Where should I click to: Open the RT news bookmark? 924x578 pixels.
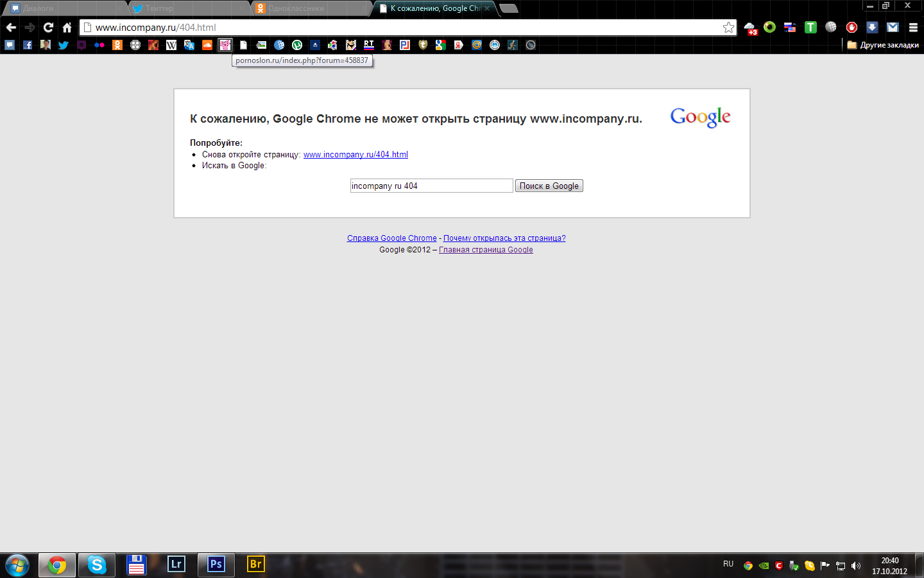tap(369, 45)
